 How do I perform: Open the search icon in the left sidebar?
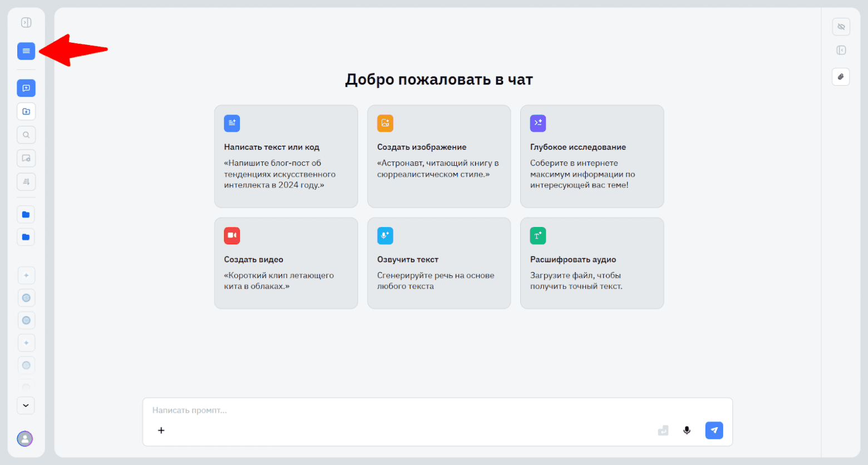[26, 135]
